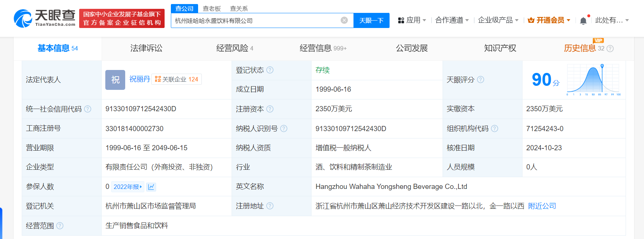Click the 生产销售食品和饮料 business scope text
The image size is (644, 239).
[137, 226]
